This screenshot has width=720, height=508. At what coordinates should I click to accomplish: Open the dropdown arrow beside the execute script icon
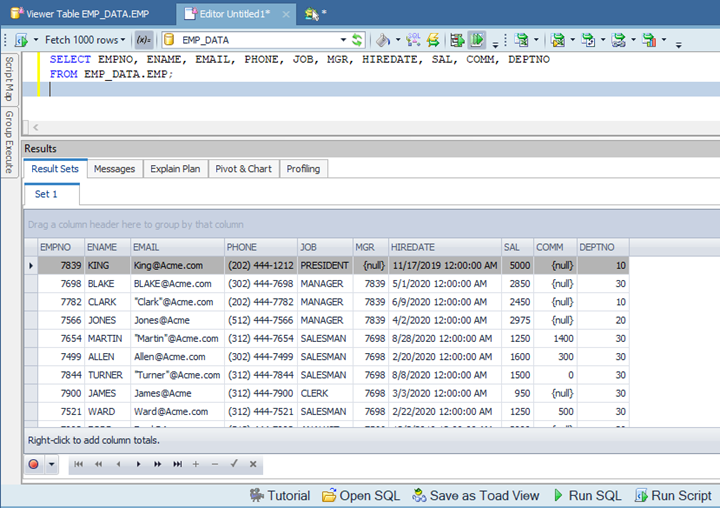36,40
